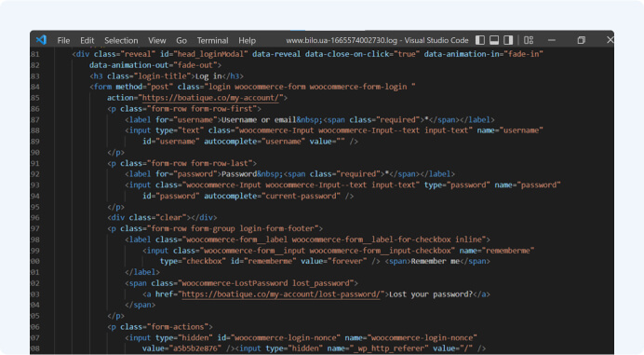Open the Customize Layout icon
This screenshot has height=355, width=644.
pyautogui.click(x=529, y=40)
